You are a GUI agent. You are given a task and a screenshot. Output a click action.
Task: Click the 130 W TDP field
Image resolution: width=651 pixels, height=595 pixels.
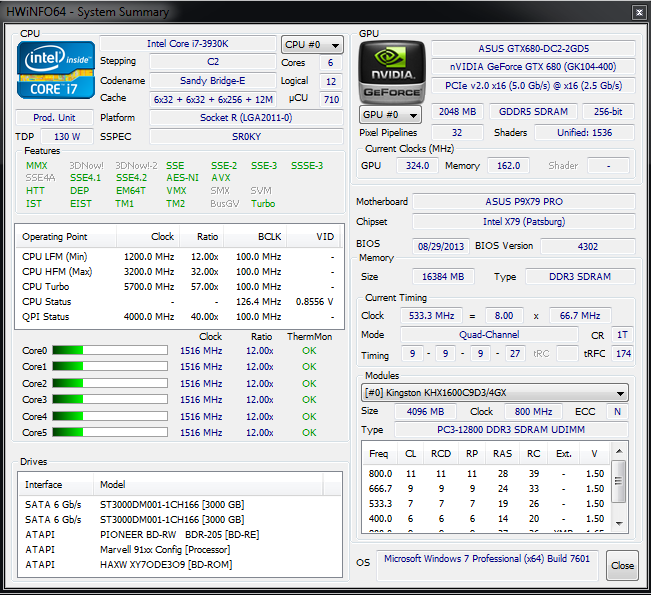coord(67,137)
